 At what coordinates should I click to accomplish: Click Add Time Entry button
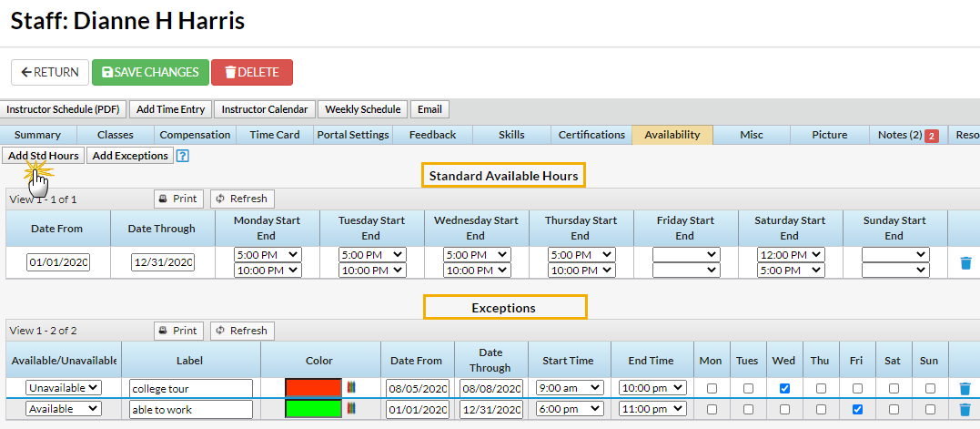[171, 109]
